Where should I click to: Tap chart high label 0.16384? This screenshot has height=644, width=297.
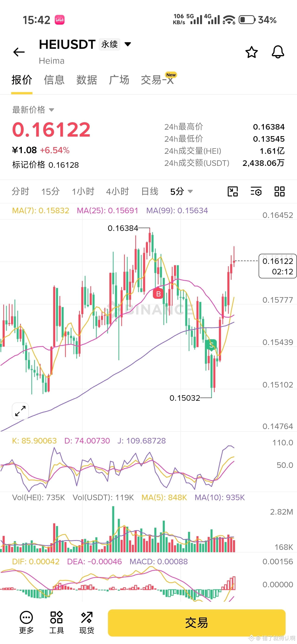[x=123, y=228]
